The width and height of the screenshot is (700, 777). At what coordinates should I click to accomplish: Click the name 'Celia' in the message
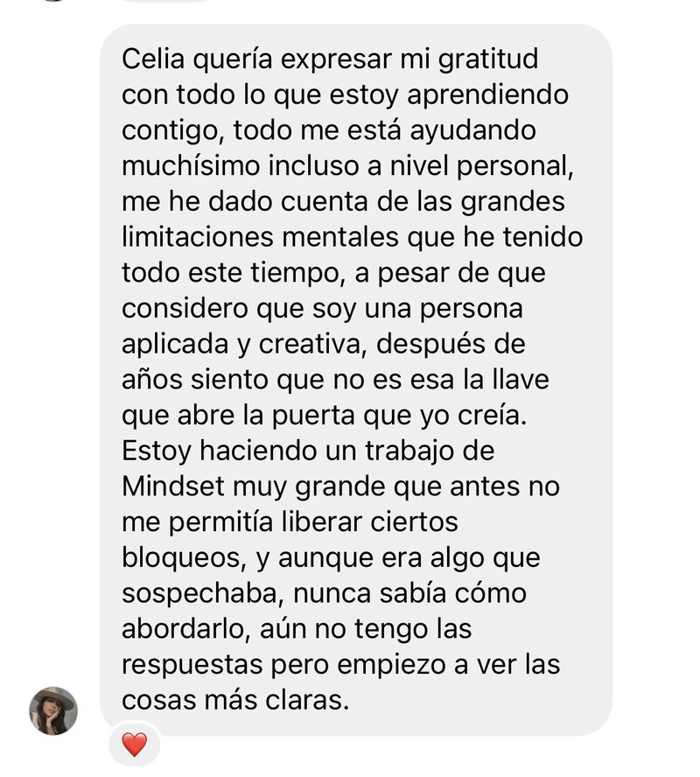coord(153,59)
